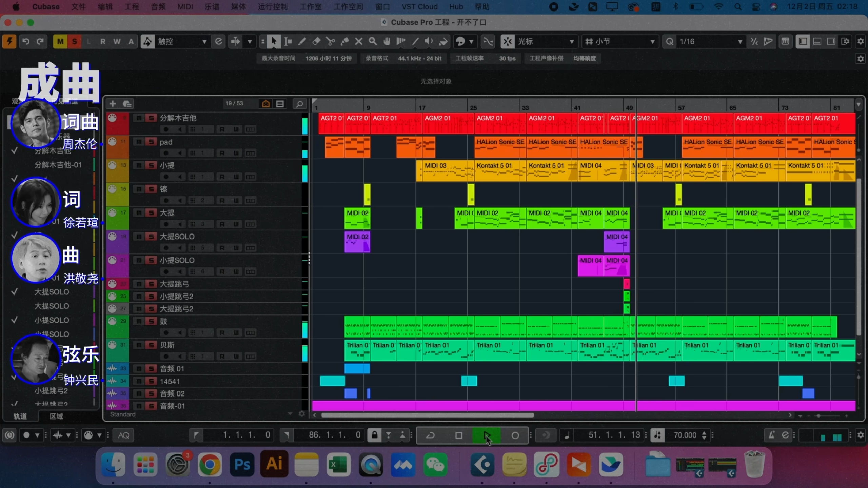Screen dimensions: 868x488
Task: Switch to the 区域 tab
Action: (56, 416)
